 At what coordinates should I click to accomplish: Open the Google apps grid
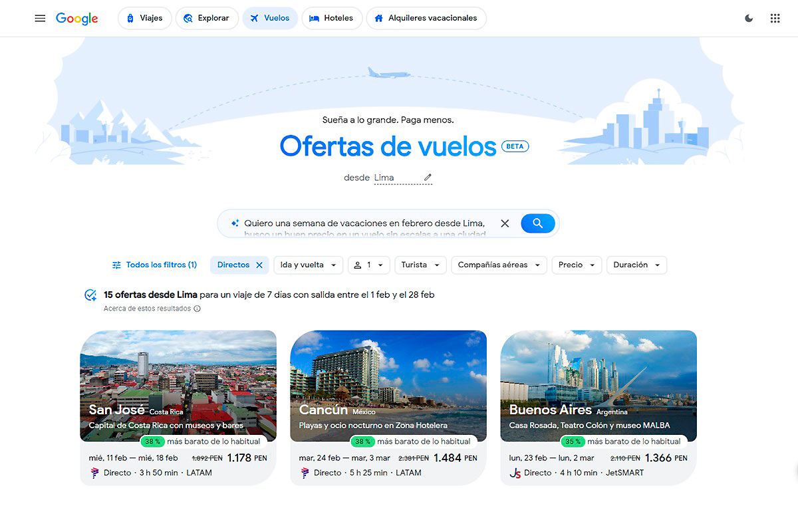775,19
